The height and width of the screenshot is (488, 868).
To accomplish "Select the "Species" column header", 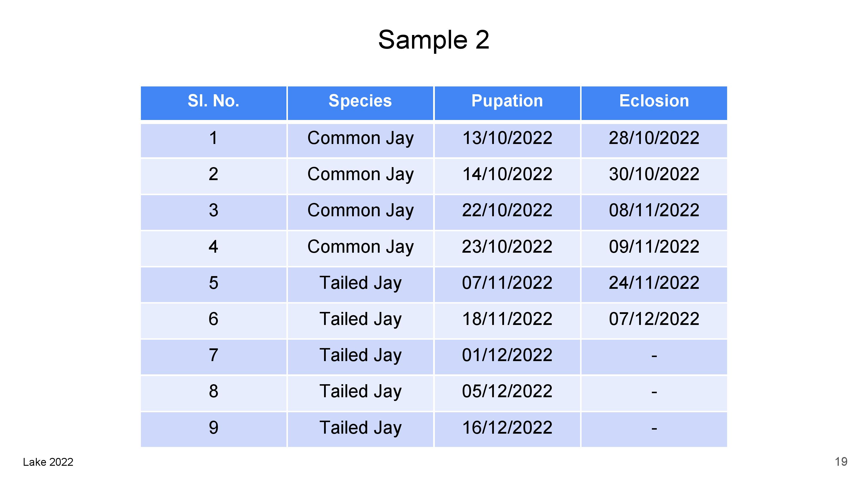I will (360, 101).
